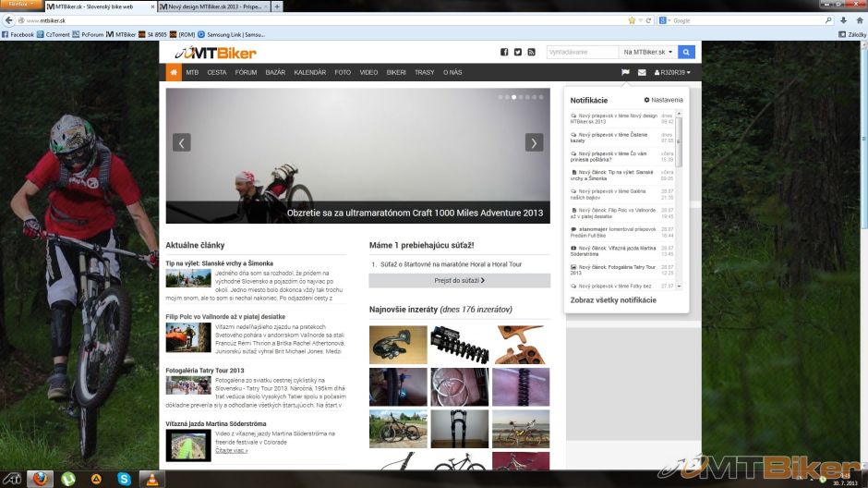Image resolution: width=868 pixels, height=488 pixels.
Task: Go to next carousel slide
Action: [x=534, y=142]
